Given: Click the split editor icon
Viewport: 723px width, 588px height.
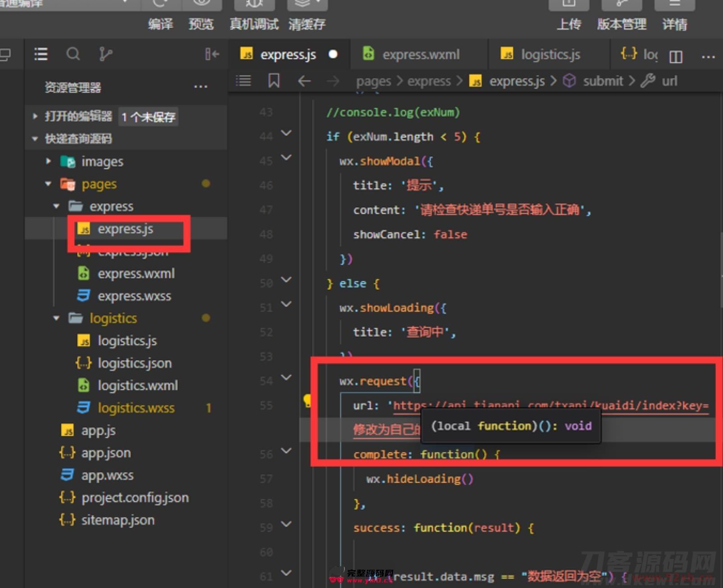Looking at the screenshot, I should pyautogui.click(x=676, y=56).
